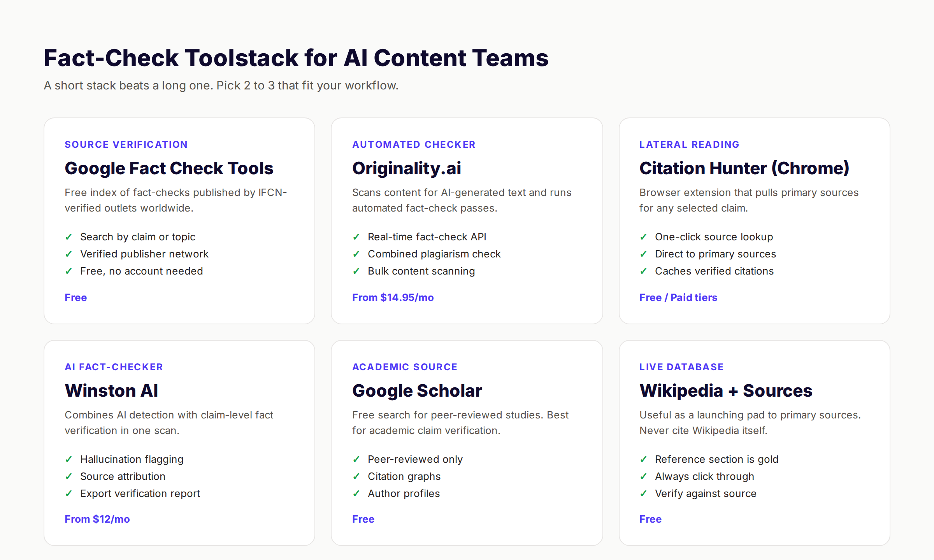Click the 'Free' price under Google Scholar

pos(363,519)
